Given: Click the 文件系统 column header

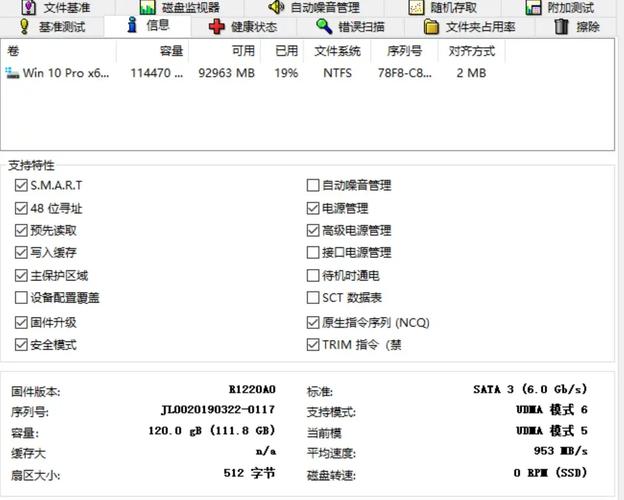Looking at the screenshot, I should tap(337, 51).
